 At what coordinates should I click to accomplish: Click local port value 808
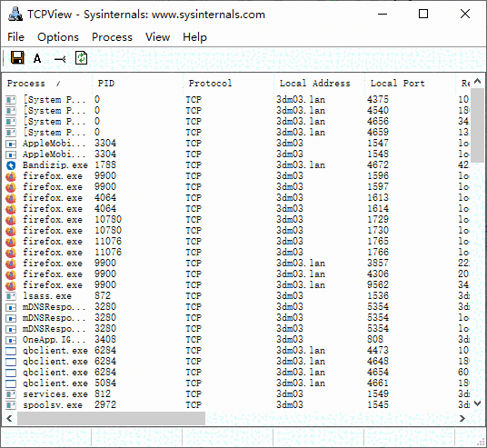coord(375,339)
